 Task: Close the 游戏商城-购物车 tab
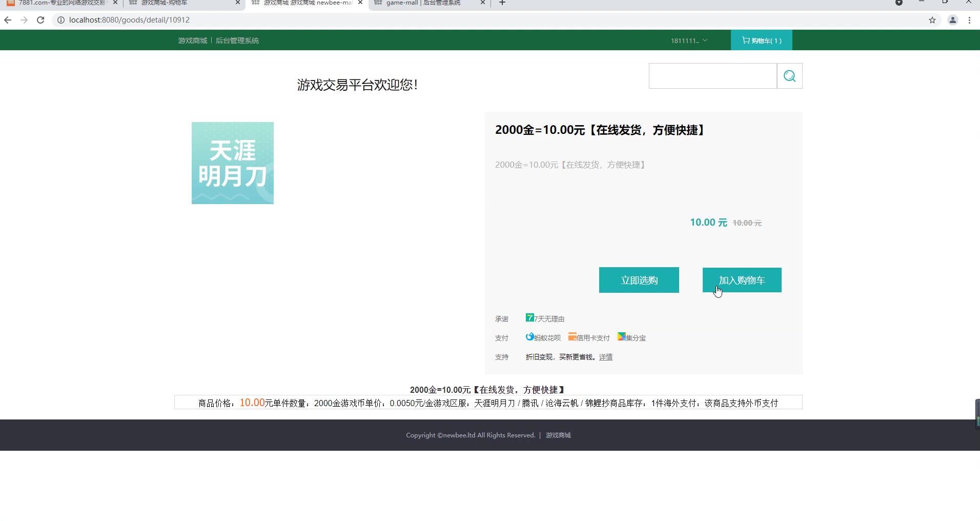(237, 3)
